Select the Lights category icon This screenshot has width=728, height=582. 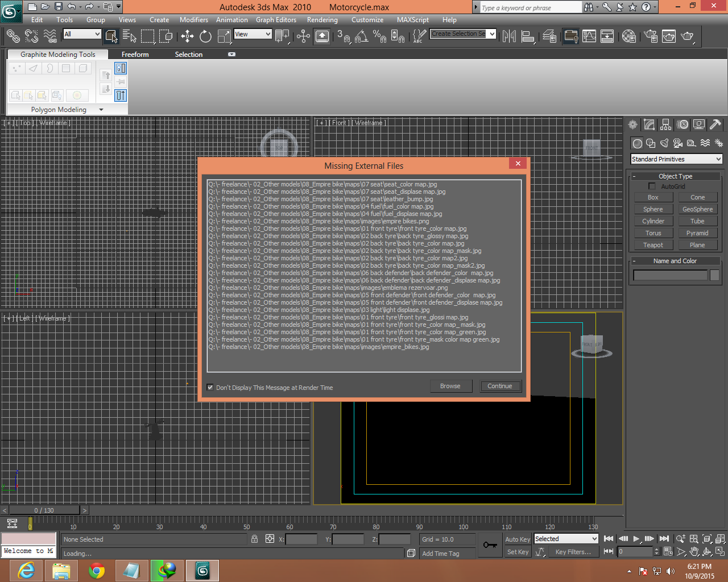[664, 143]
